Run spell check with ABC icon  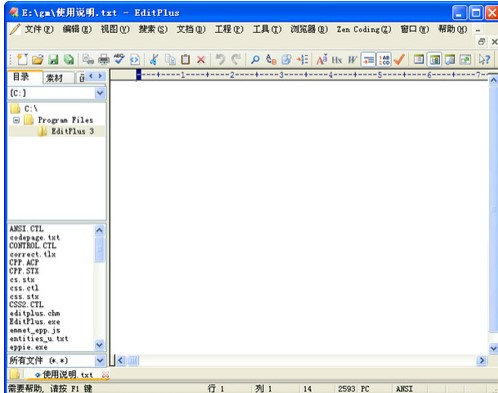pos(119,60)
